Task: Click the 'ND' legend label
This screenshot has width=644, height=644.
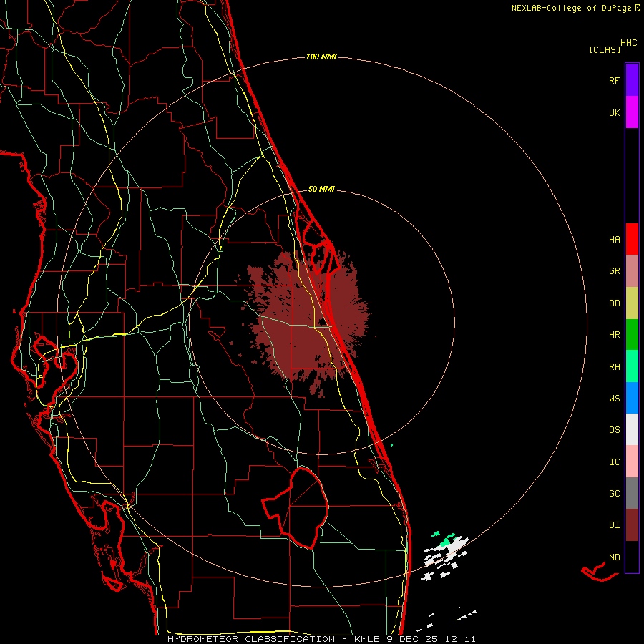Action: 615,557
